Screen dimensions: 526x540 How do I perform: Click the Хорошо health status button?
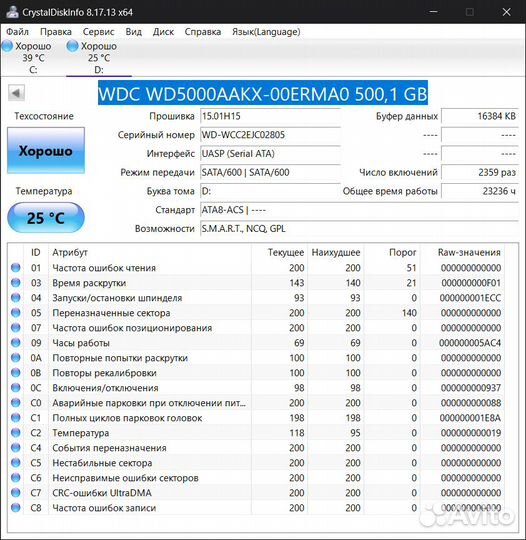point(46,150)
